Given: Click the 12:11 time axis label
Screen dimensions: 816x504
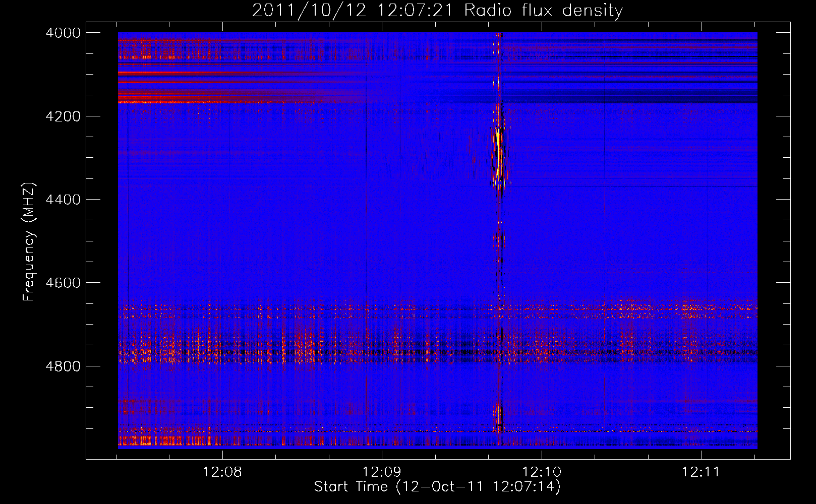Looking at the screenshot, I should (x=702, y=472).
